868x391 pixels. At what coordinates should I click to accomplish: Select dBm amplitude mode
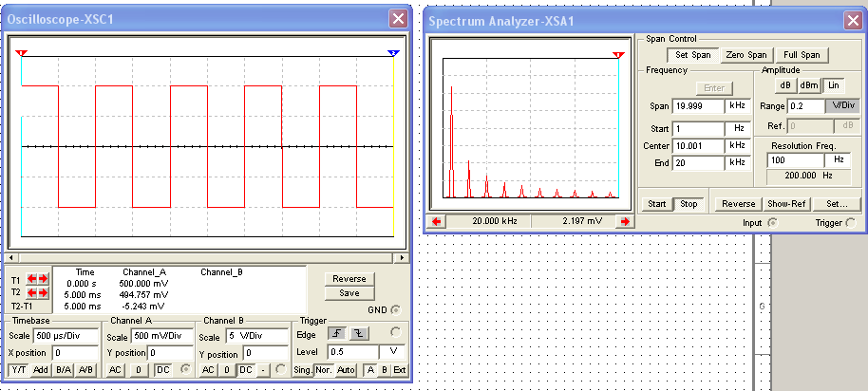coord(808,85)
